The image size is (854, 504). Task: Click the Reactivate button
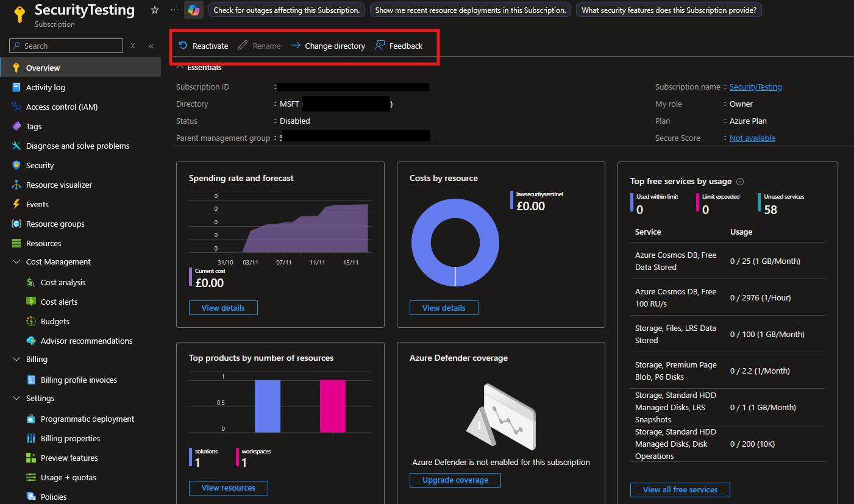[x=204, y=46]
